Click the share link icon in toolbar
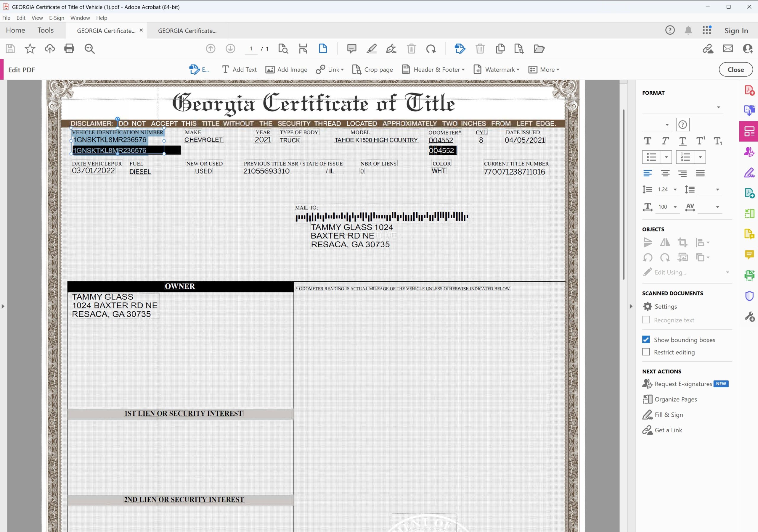 pyautogui.click(x=708, y=49)
